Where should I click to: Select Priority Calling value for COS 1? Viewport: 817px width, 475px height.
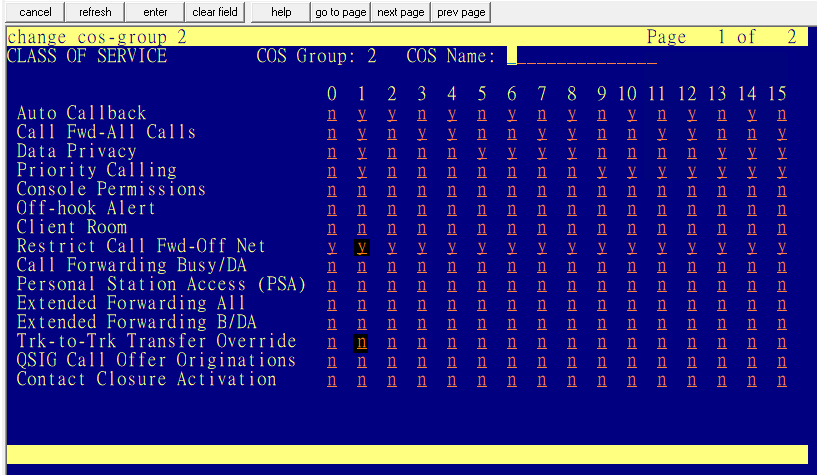pyautogui.click(x=362, y=171)
